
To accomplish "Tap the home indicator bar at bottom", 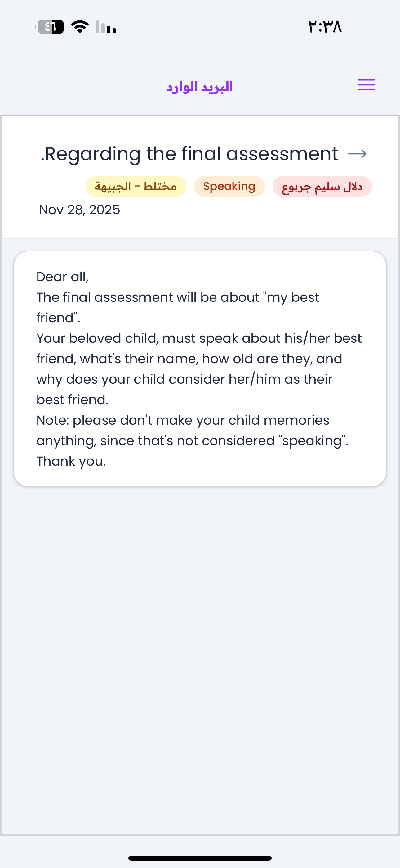I will [x=200, y=858].
